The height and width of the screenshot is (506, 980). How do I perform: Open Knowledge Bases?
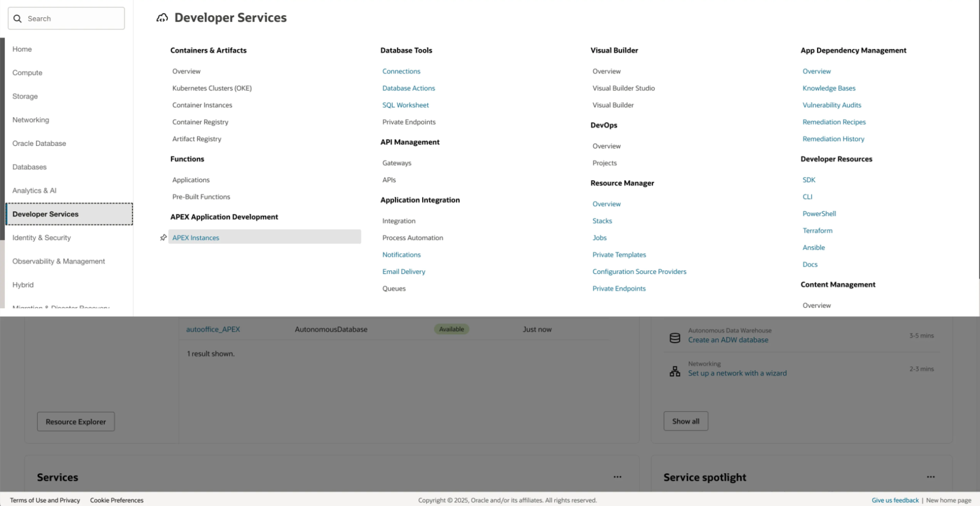click(x=829, y=88)
